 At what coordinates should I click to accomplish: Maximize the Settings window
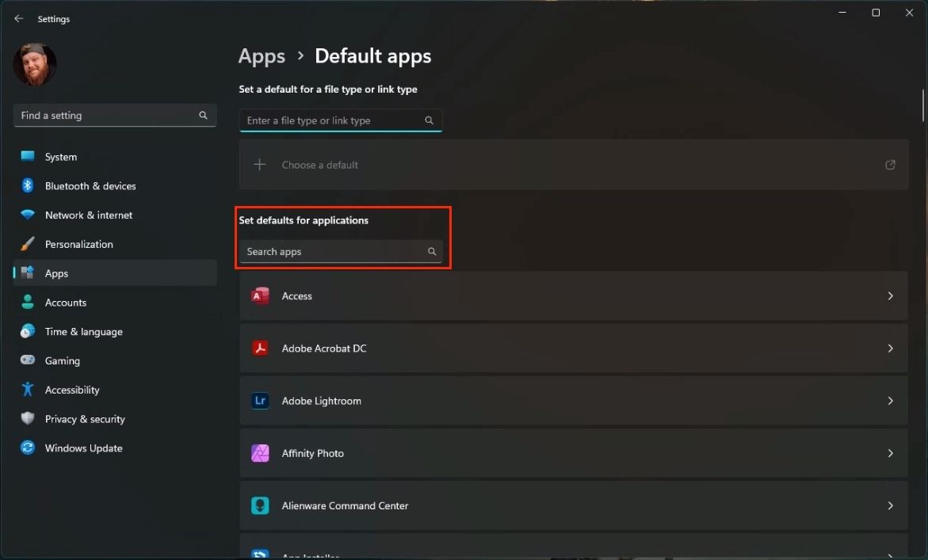876,13
